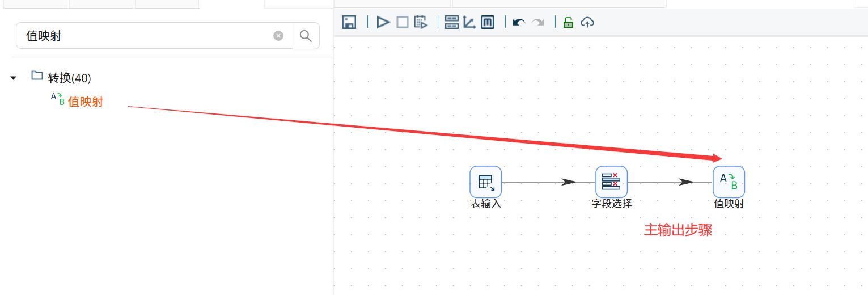Save the transformation with the floppy icon
The image size is (868, 295).
click(x=349, y=23)
